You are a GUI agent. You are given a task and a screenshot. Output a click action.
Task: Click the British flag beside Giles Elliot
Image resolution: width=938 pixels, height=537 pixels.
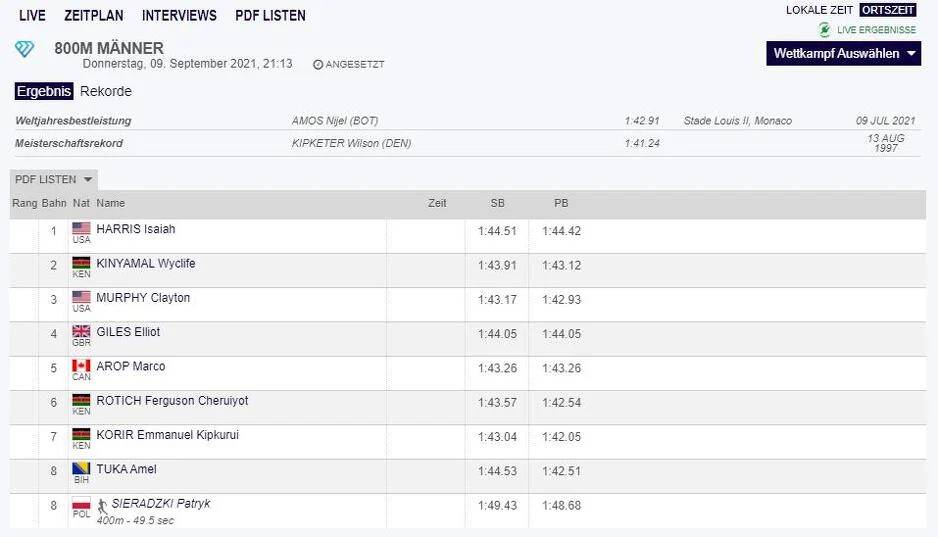click(81, 331)
